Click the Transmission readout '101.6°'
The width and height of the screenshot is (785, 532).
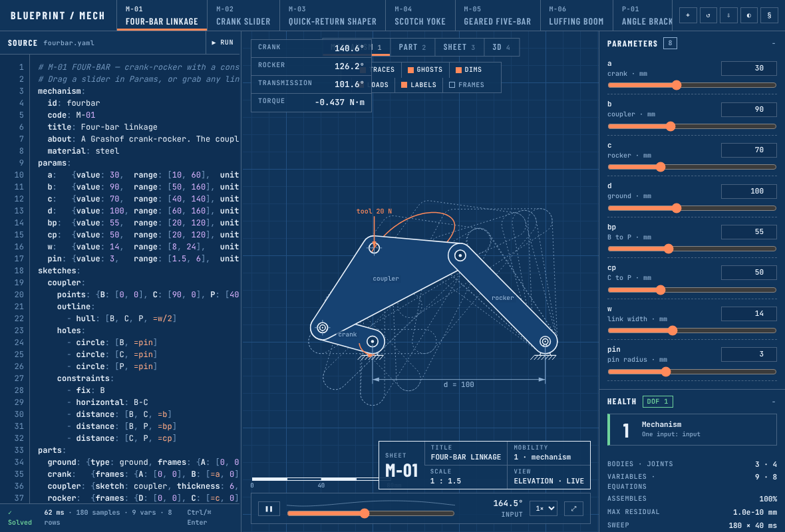tap(349, 84)
